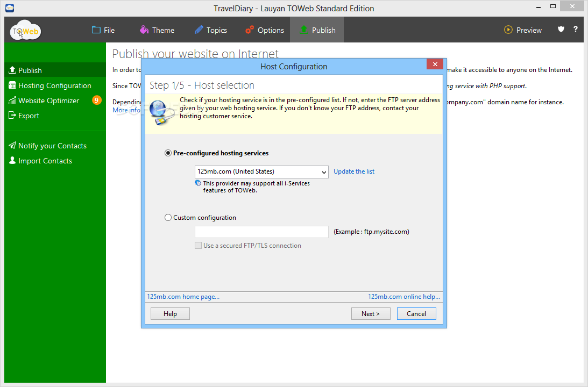The image size is (588, 387).
Task: Open Website Optimizer in sidebar
Action: point(49,101)
